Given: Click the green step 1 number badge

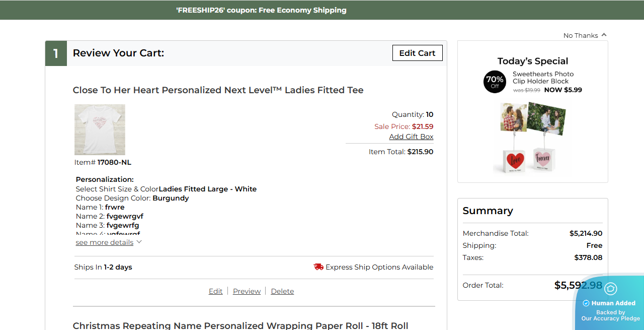Looking at the screenshot, I should point(56,53).
